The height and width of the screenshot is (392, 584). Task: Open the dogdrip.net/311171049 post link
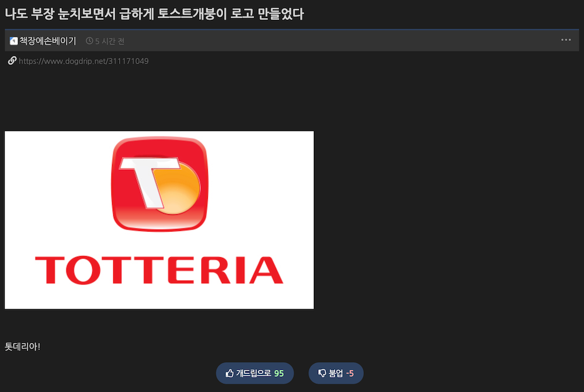[x=84, y=61]
